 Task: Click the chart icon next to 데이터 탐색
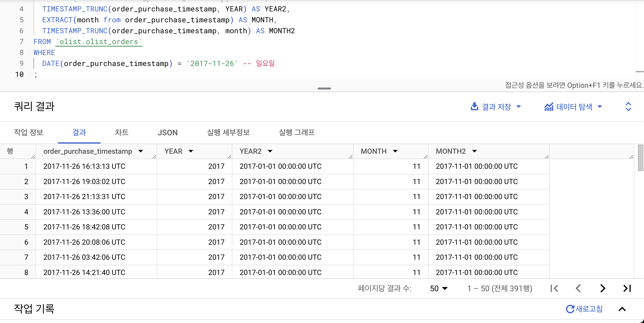click(549, 107)
